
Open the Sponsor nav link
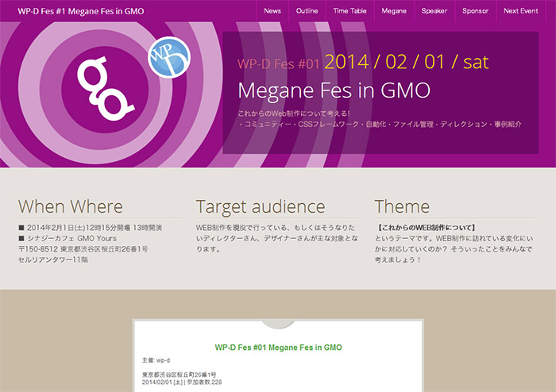tap(475, 11)
